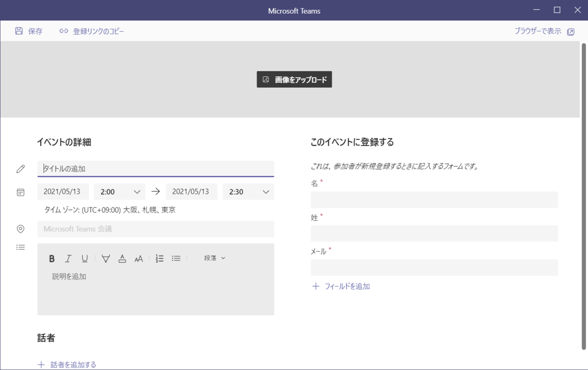Click the location pin icon
The height and width of the screenshot is (370, 588).
(x=21, y=229)
